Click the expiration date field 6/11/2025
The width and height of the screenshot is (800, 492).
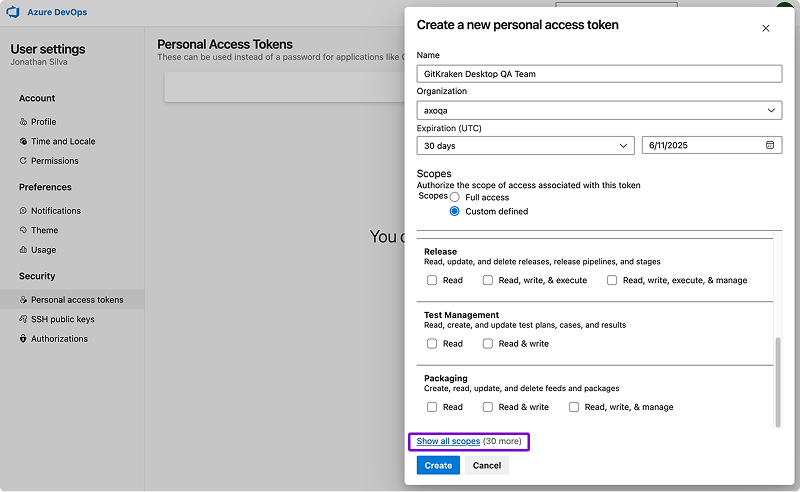coord(712,145)
